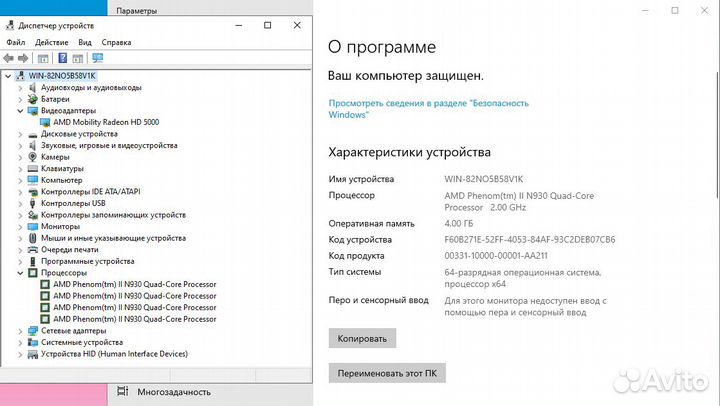
Task: Click the Клавиатуры keyboard icon
Action: tap(33, 169)
